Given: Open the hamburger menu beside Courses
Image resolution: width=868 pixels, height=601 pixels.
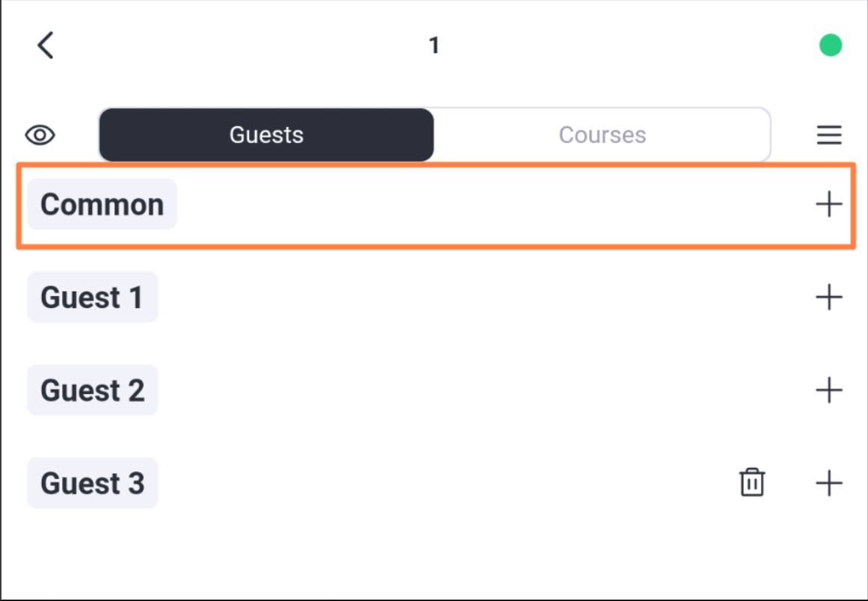Looking at the screenshot, I should pyautogui.click(x=828, y=135).
